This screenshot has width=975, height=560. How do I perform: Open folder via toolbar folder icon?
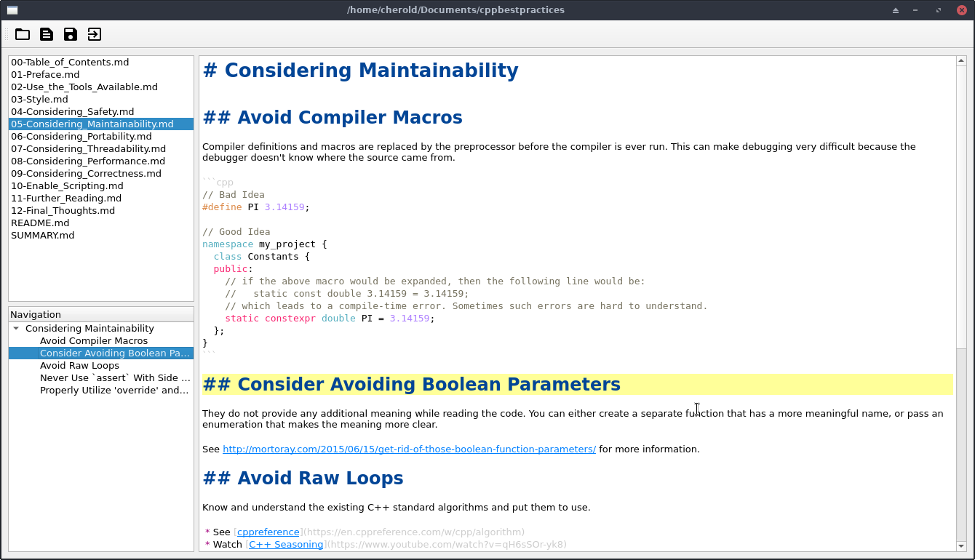tap(23, 34)
